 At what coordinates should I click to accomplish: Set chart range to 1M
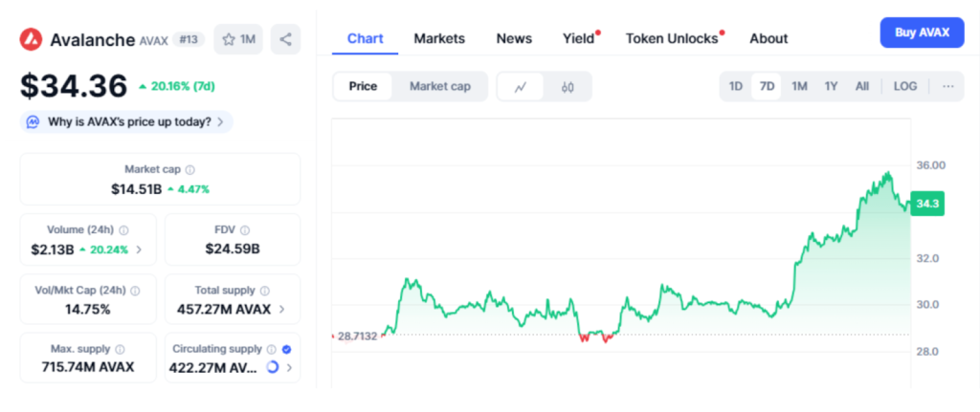point(799,86)
